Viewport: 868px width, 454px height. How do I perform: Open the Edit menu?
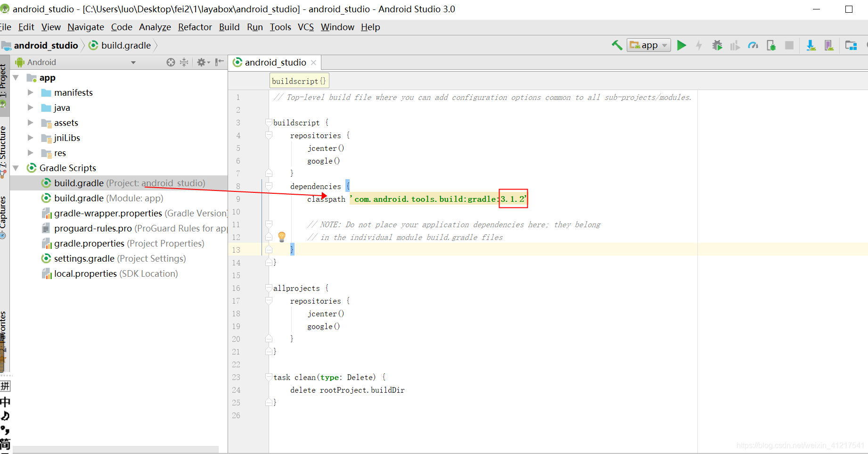pyautogui.click(x=26, y=27)
